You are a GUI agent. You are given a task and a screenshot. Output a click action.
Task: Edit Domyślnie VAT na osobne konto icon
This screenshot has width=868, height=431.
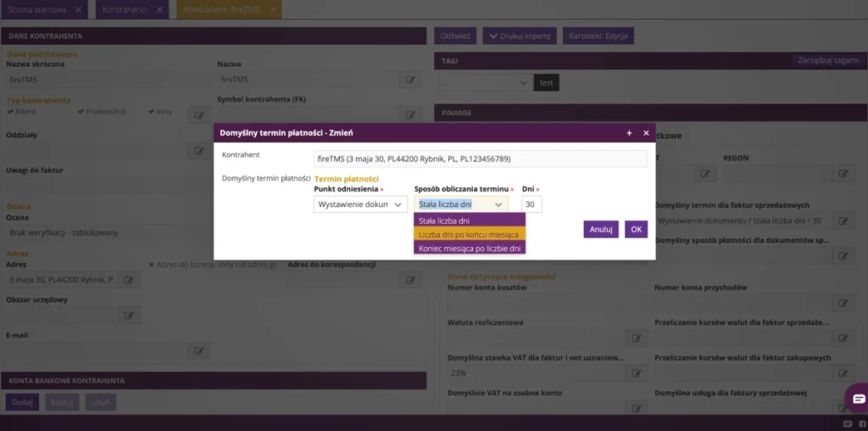(x=637, y=408)
